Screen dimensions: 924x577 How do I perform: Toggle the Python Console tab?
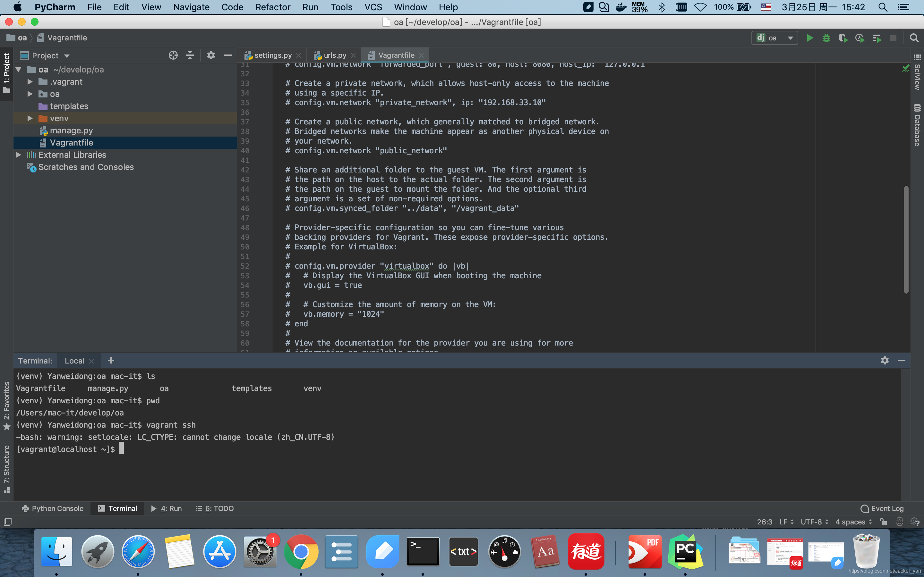coord(54,508)
